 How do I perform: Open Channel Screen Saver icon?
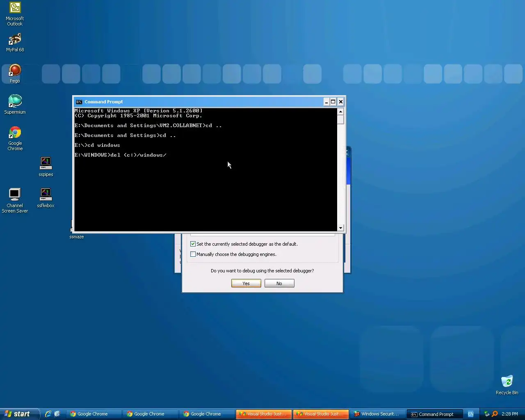coord(15,200)
